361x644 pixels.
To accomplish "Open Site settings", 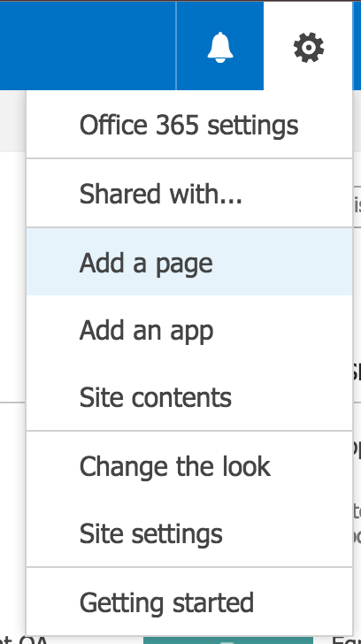I will pyautogui.click(x=189, y=533).
